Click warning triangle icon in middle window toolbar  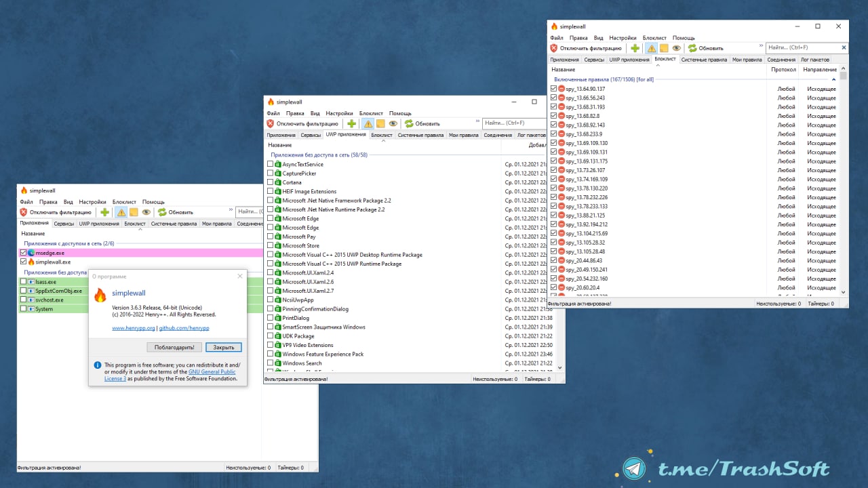368,123
